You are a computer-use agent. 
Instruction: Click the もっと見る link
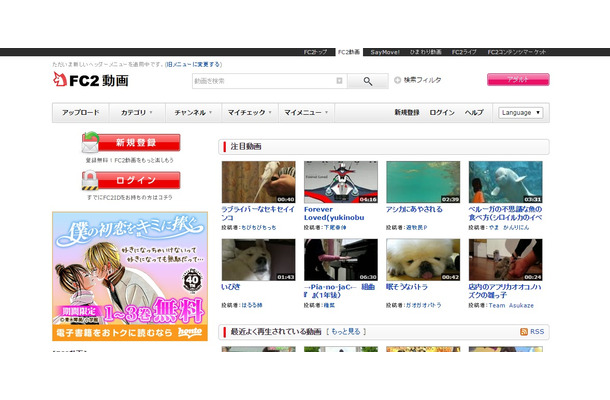[x=346, y=332]
